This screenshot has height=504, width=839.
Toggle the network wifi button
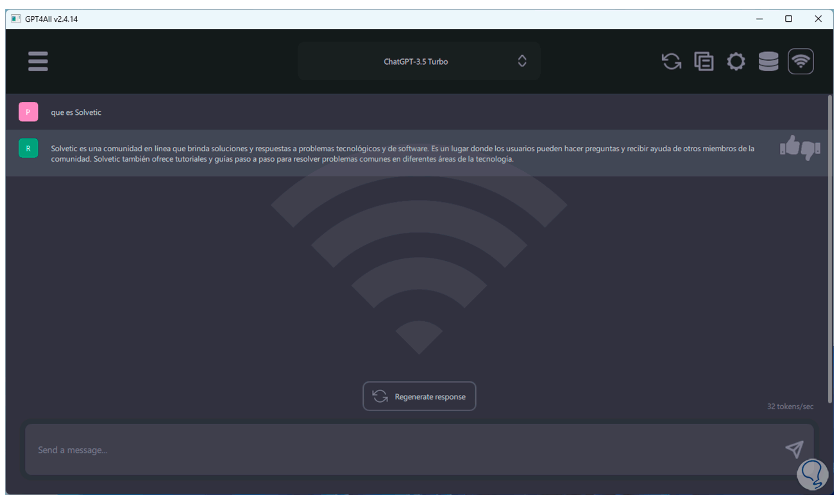[x=801, y=62]
